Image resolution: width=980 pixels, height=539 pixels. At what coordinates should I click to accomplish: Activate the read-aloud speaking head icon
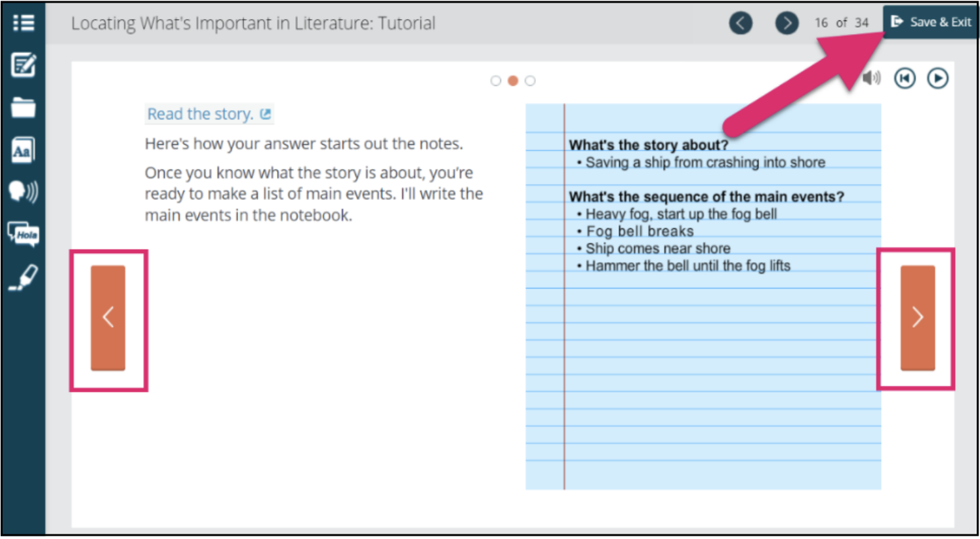click(24, 191)
